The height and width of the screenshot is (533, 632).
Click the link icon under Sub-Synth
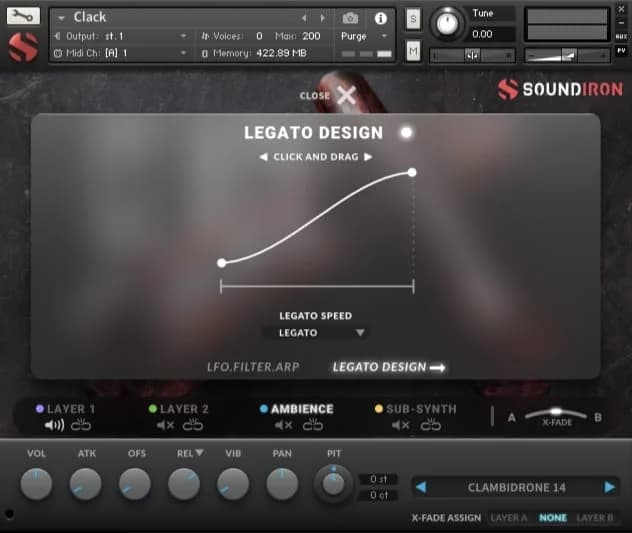pyautogui.click(x=431, y=425)
